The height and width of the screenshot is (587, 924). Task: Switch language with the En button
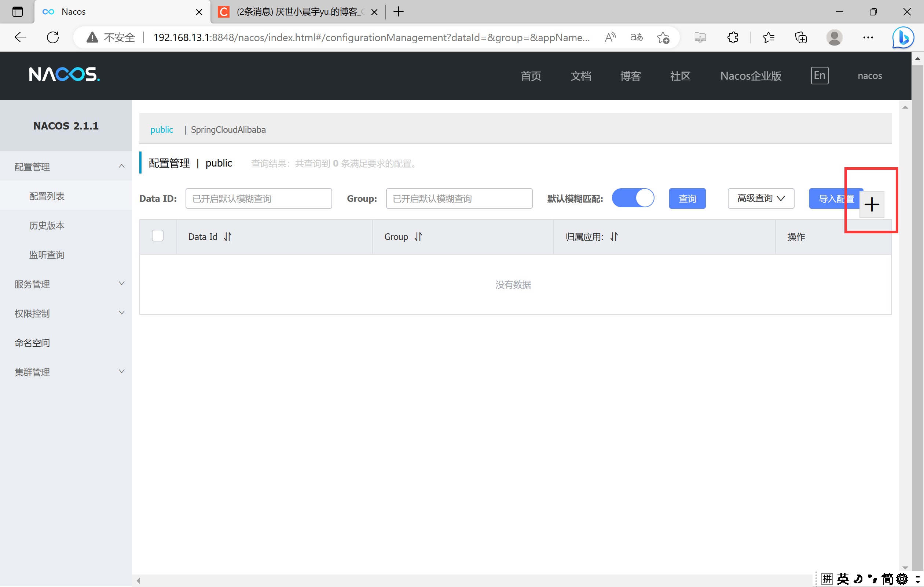pos(819,75)
